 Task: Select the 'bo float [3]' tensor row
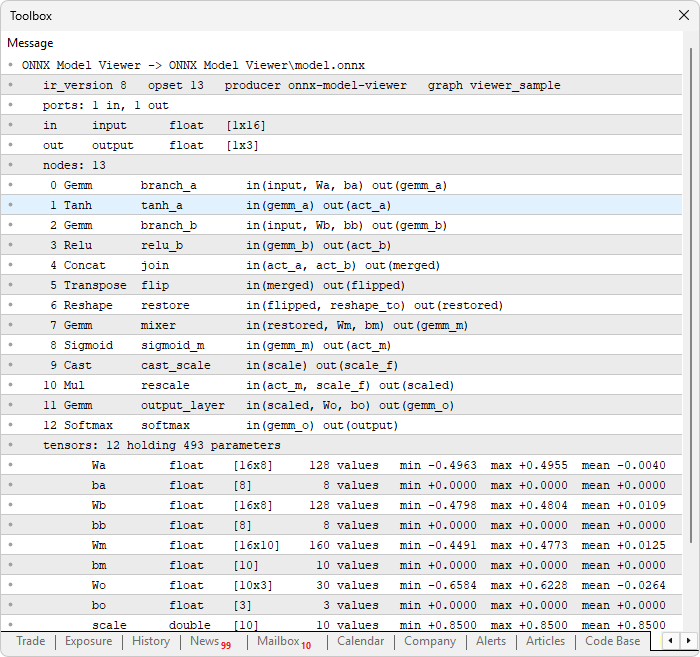pos(341,605)
